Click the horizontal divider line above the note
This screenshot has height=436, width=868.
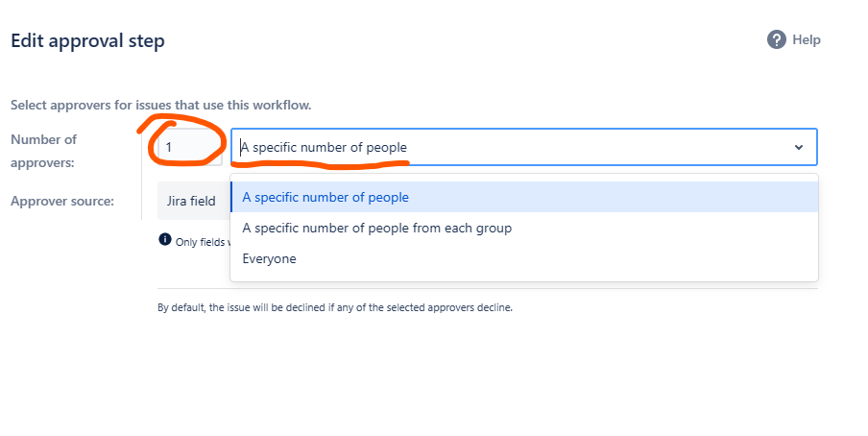(x=487, y=289)
